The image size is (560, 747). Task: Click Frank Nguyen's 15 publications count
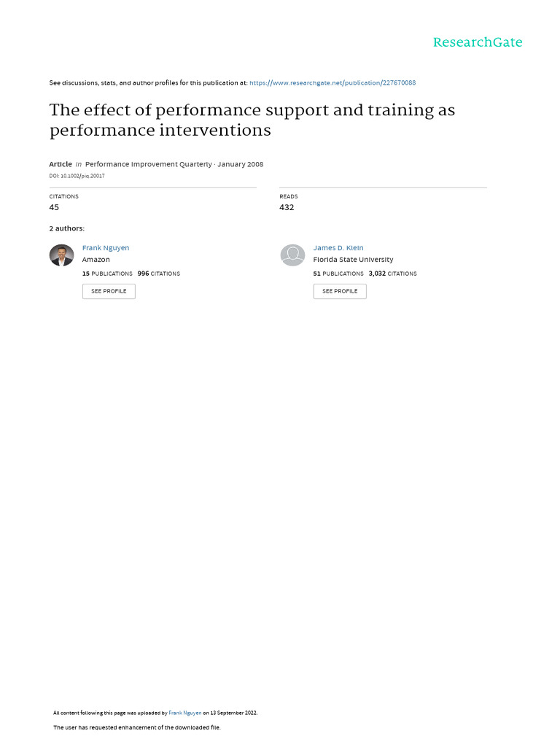click(x=107, y=274)
